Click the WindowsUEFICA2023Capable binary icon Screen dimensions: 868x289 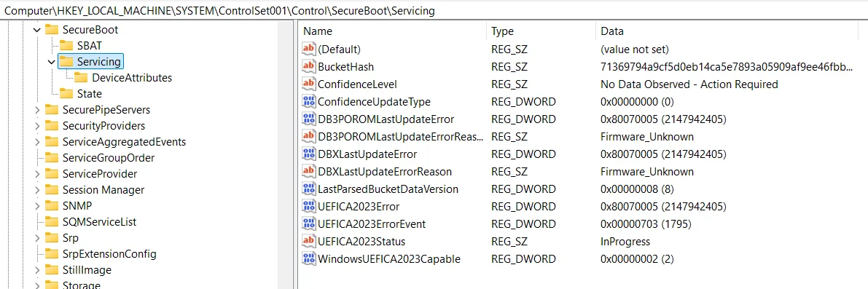tap(308, 258)
